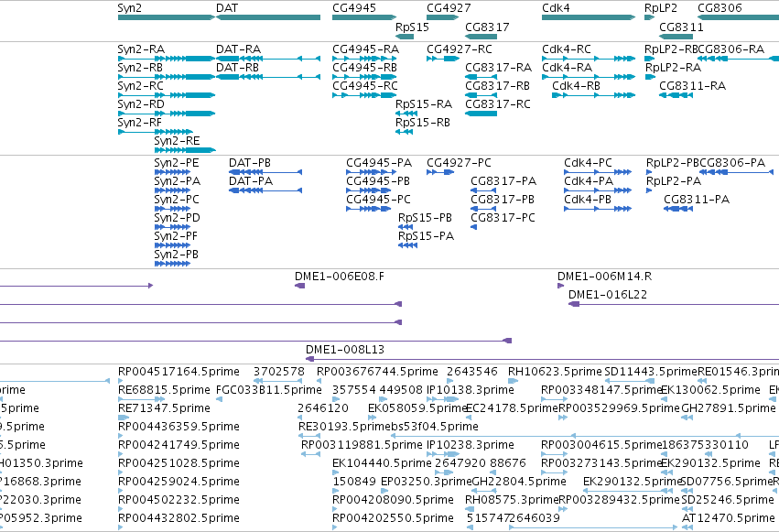Open protein CG8311-PA
The width and height of the screenshot is (779, 532).
[x=697, y=200]
